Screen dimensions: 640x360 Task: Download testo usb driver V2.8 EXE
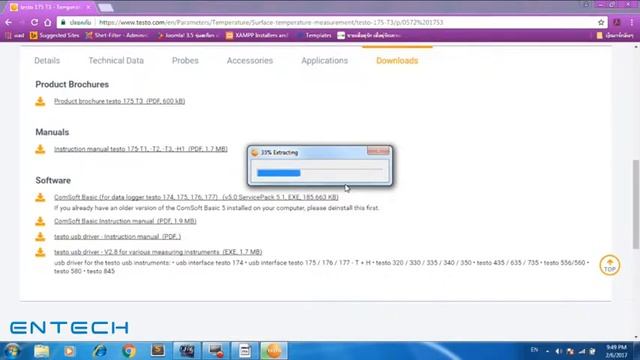[x=158, y=252]
